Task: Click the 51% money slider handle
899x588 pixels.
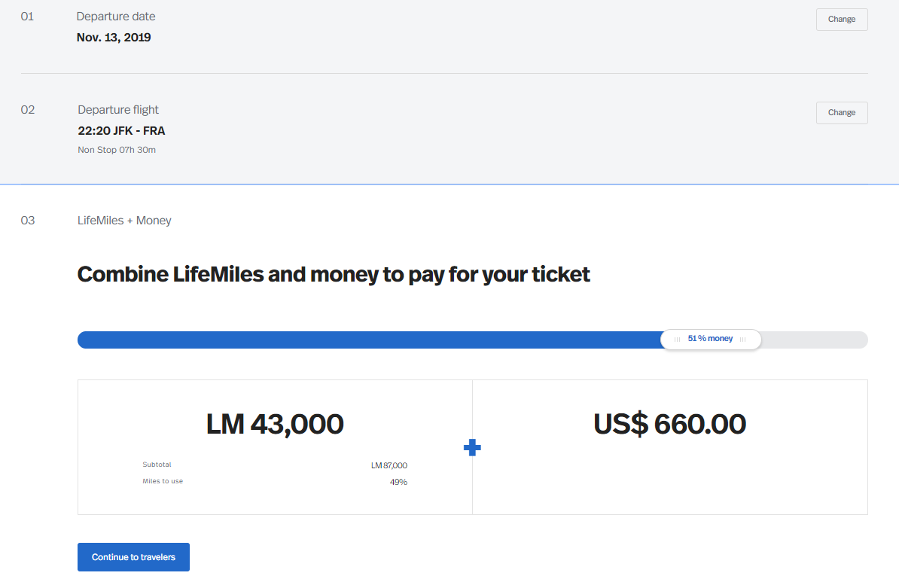Action: click(710, 340)
